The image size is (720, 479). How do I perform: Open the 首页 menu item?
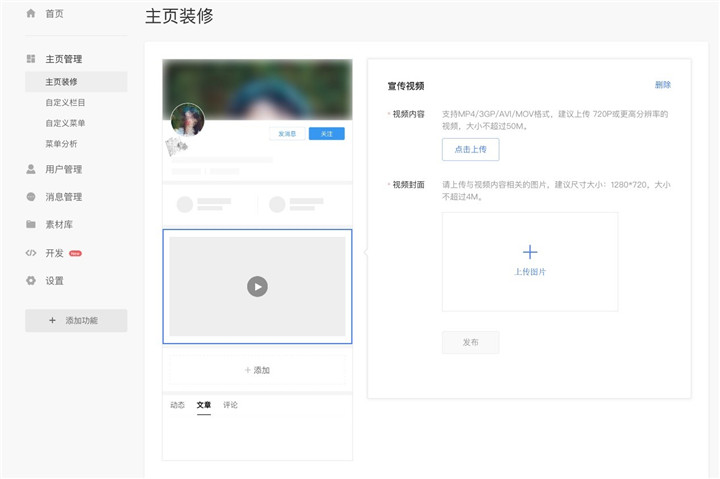click(x=54, y=14)
